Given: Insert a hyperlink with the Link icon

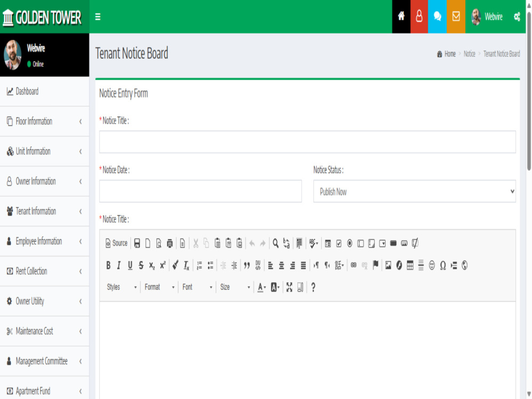Looking at the screenshot, I should (354, 265).
